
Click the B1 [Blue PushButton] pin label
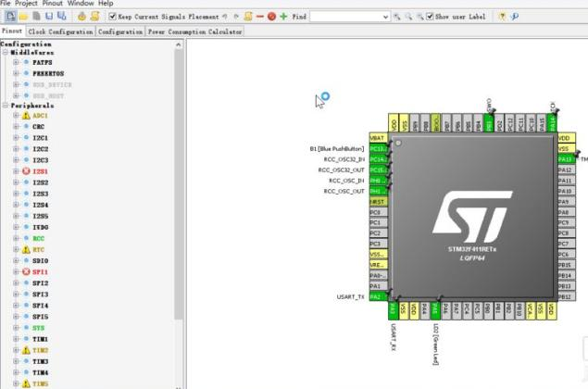337,149
